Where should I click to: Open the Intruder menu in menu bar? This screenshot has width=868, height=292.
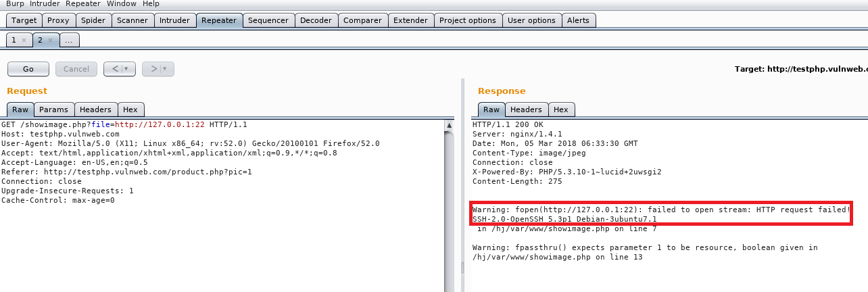45,4
